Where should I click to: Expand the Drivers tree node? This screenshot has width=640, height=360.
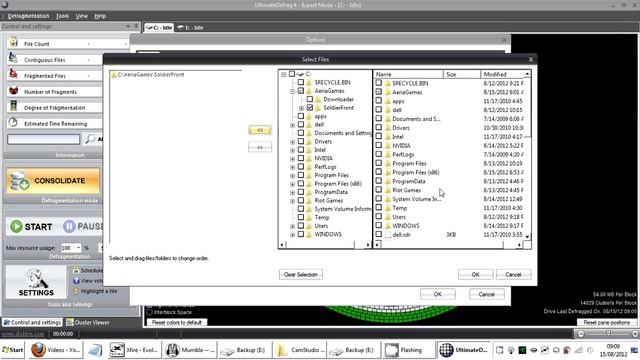click(293, 142)
